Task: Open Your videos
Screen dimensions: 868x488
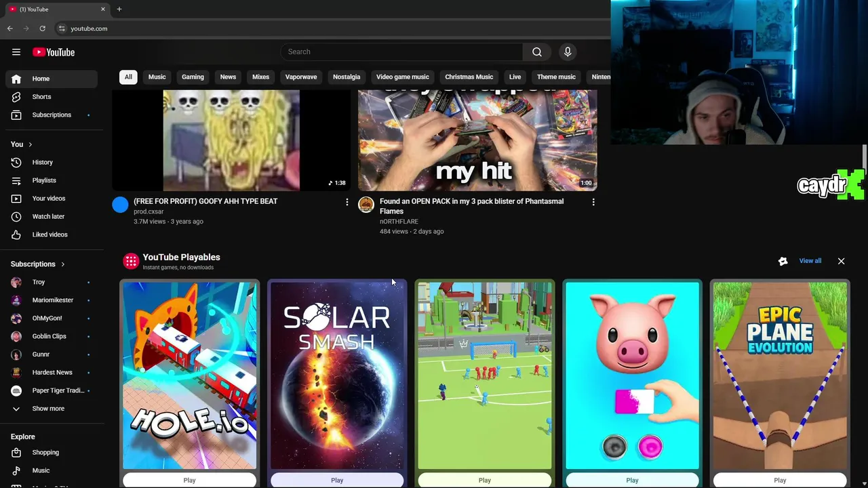Action: tap(52, 199)
